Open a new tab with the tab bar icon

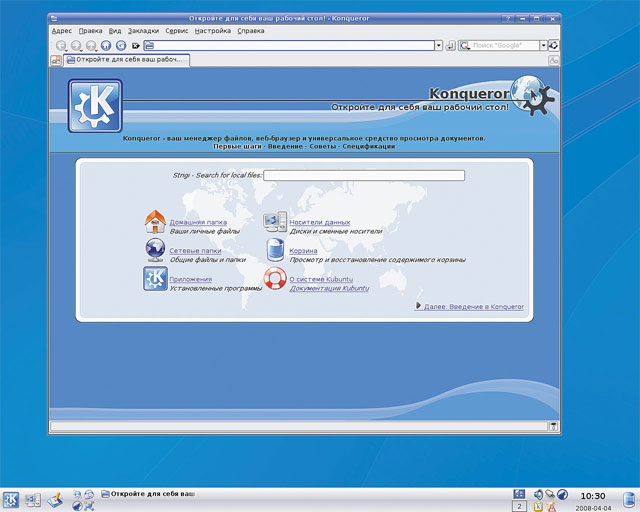click(56, 60)
